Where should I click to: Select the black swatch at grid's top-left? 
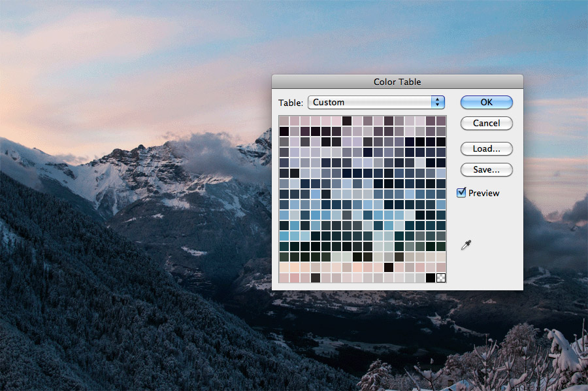(284, 130)
